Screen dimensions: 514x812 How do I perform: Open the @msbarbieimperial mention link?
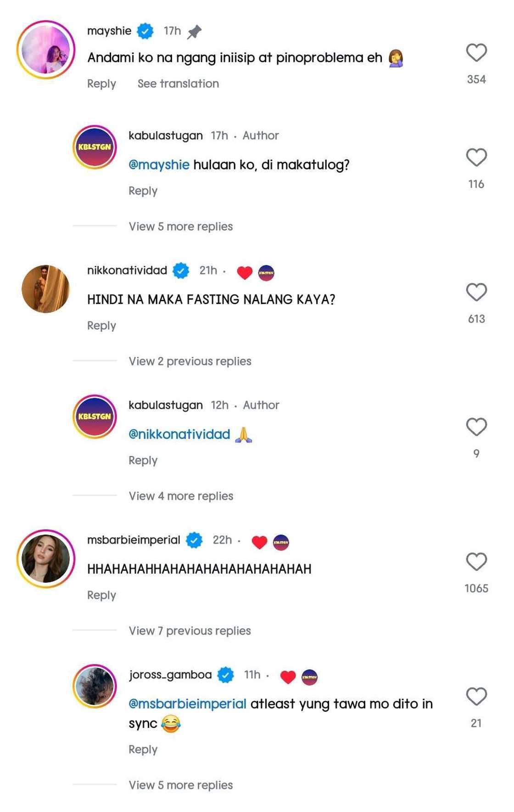(x=187, y=704)
